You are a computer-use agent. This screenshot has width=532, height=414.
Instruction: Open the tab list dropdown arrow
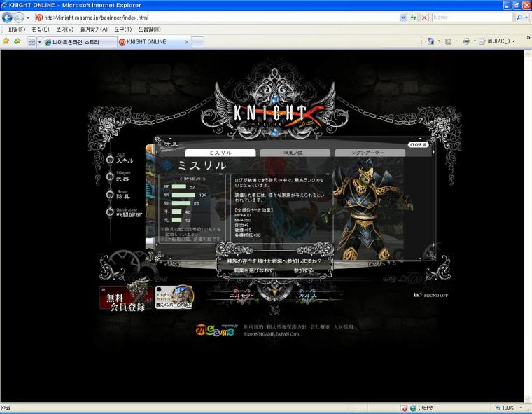click(39, 42)
